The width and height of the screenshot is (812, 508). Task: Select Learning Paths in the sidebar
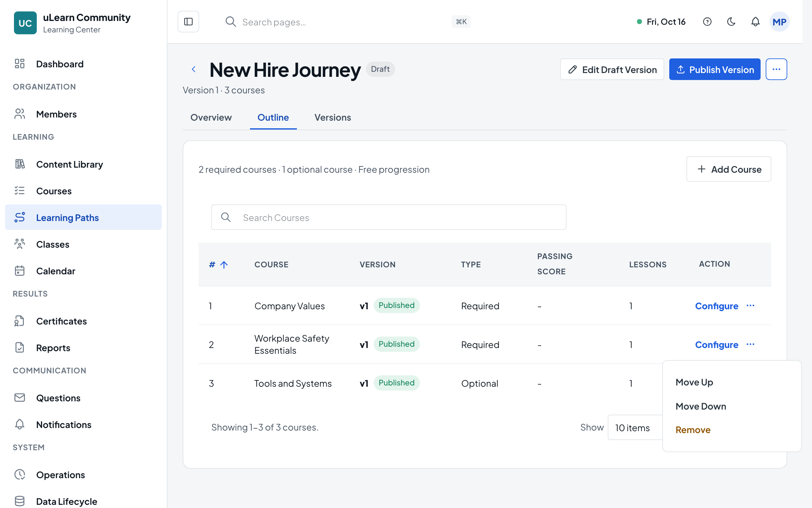[x=83, y=217]
